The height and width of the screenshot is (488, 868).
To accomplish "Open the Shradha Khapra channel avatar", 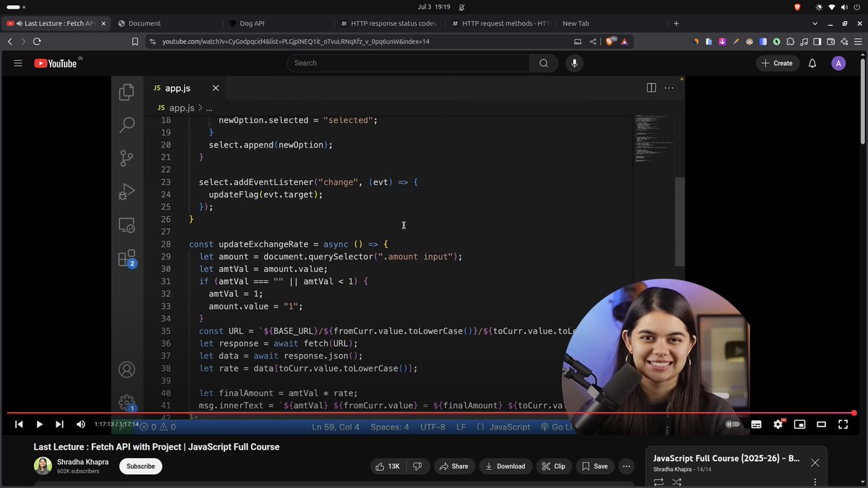I will coord(43,466).
